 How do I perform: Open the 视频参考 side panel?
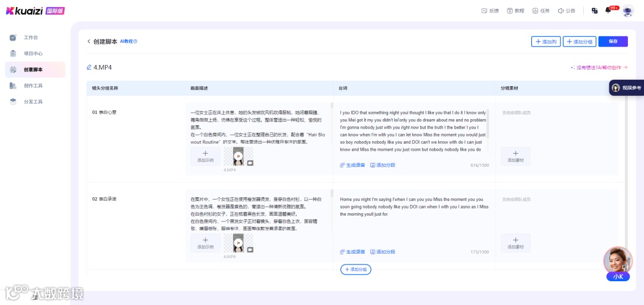626,88
